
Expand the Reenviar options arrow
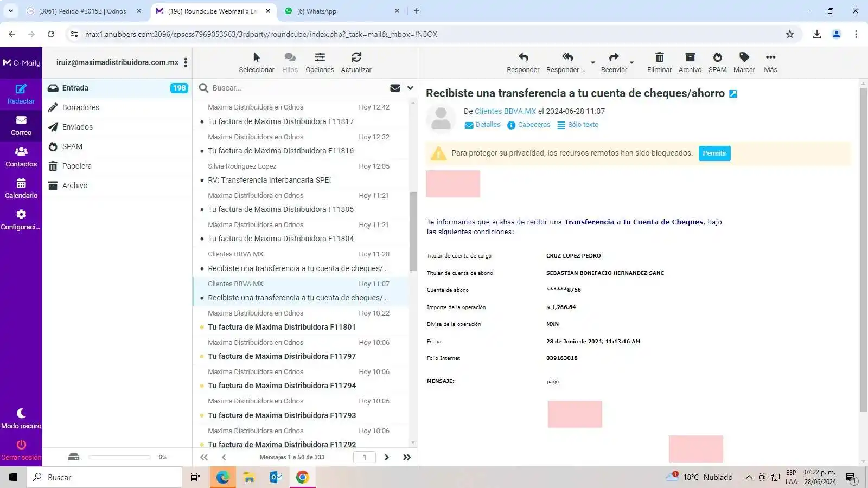pyautogui.click(x=631, y=62)
